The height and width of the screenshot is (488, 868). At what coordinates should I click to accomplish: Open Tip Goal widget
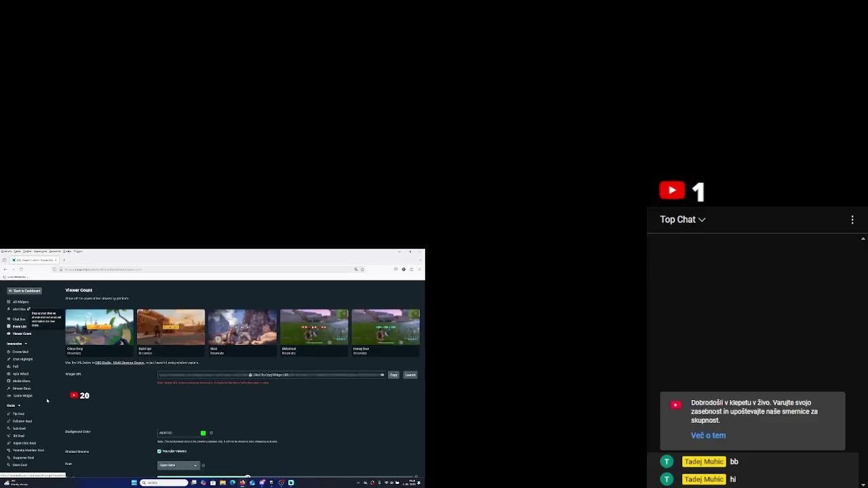16,413
